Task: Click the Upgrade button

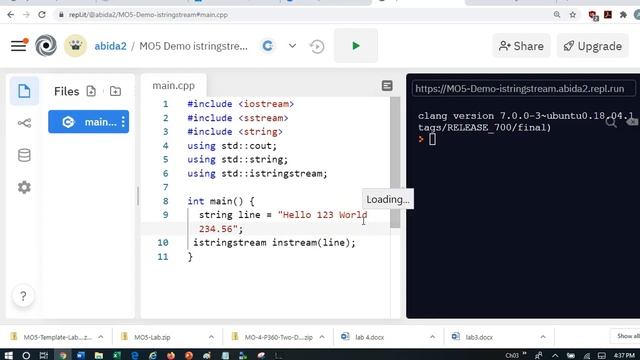Action: (x=593, y=46)
